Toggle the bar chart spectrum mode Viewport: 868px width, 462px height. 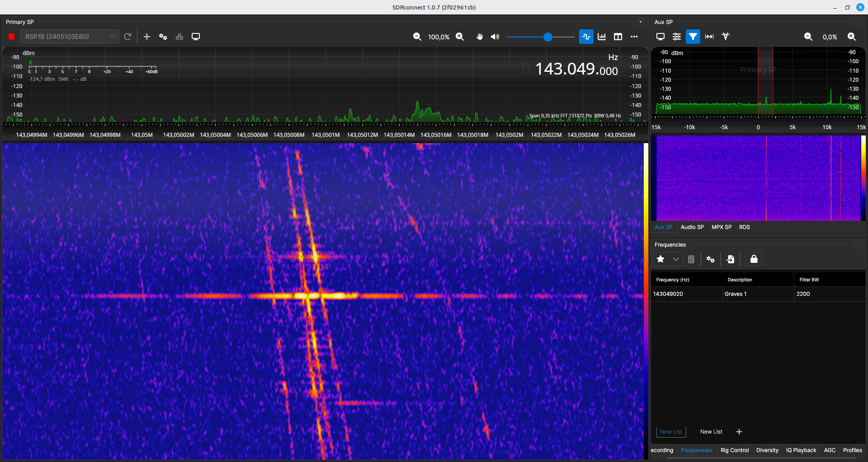pyautogui.click(x=602, y=37)
